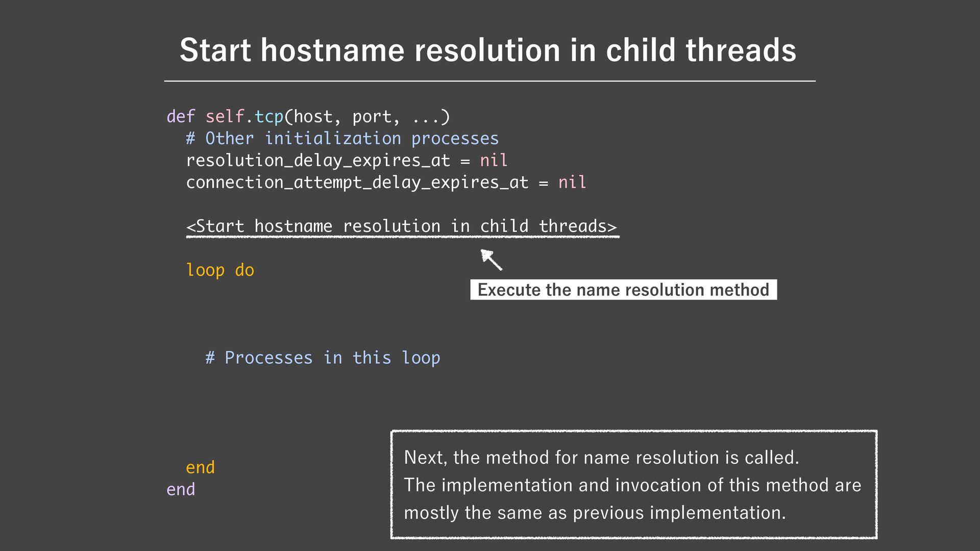
Task: Click the 'connection_attempt_delay_expires_at' variable
Action: [357, 183]
